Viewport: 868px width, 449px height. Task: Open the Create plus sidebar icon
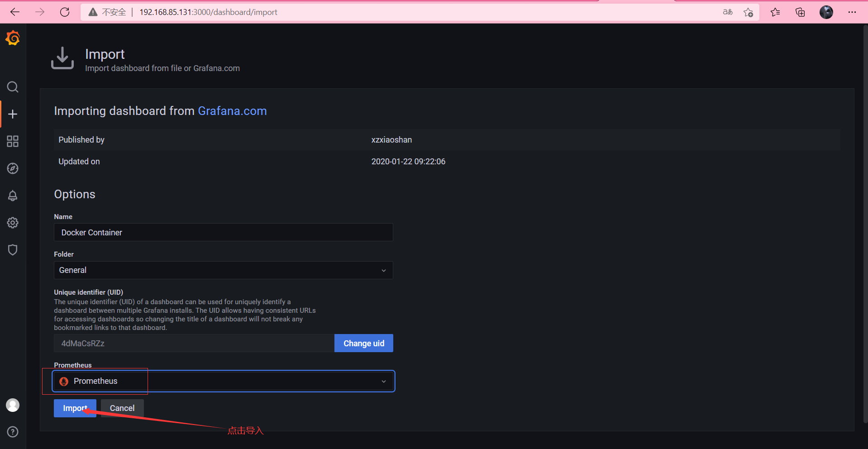click(x=13, y=114)
